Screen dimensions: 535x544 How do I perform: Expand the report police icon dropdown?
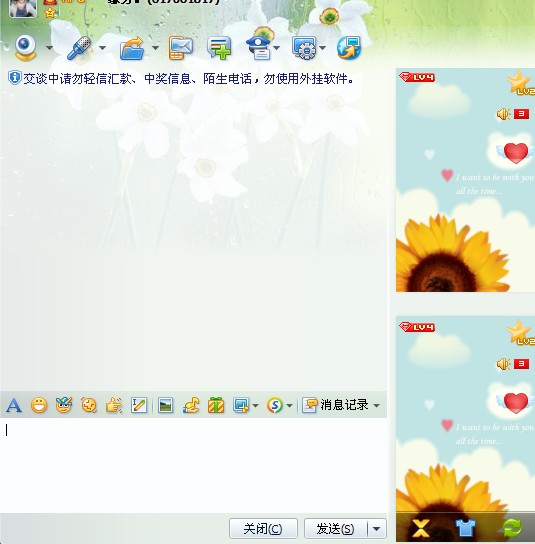click(277, 48)
